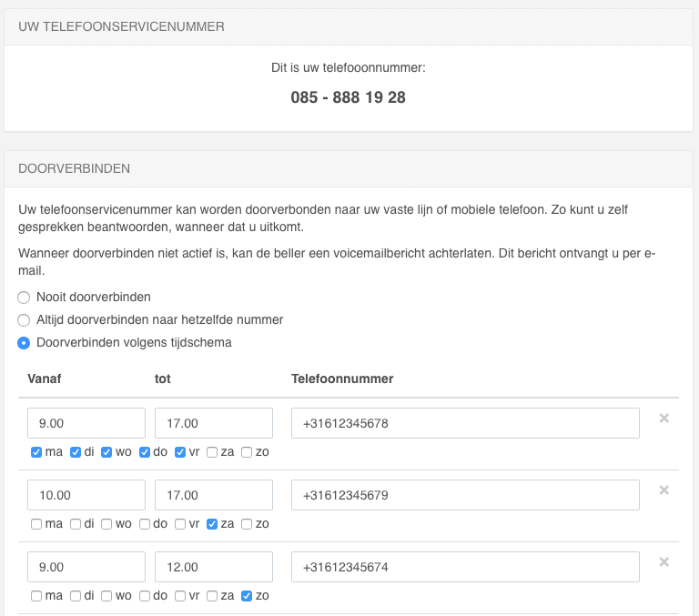Click the service number 085 - 888 19 28
This screenshot has width=699, height=616.
pyautogui.click(x=349, y=97)
